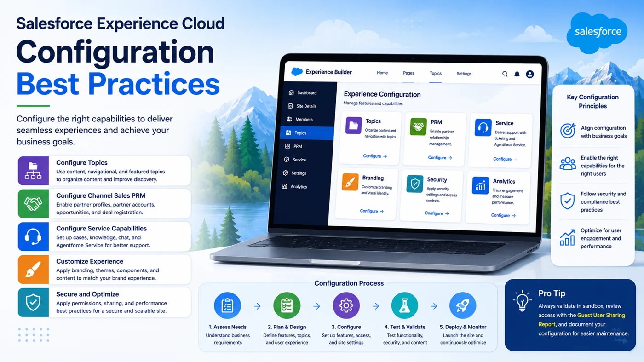The width and height of the screenshot is (644, 362).
Task: Click the Test & Validate flask icon
Action: pos(405,306)
